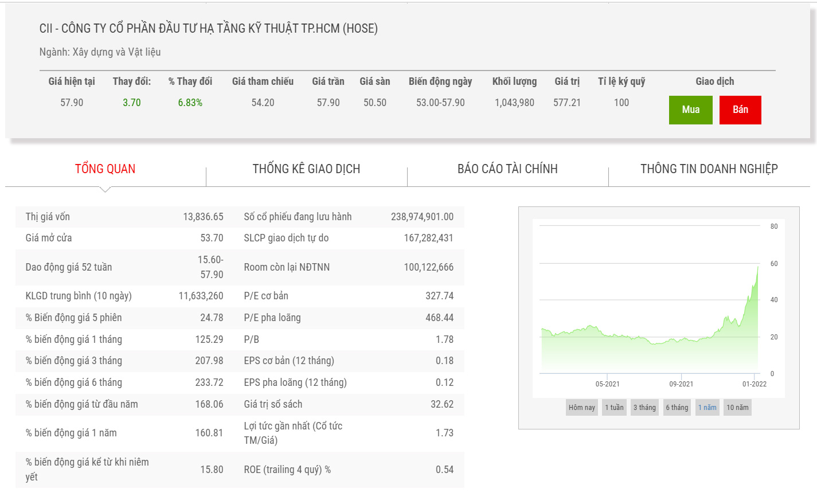
Task: Select 1 tuần chart range
Action: point(614,408)
